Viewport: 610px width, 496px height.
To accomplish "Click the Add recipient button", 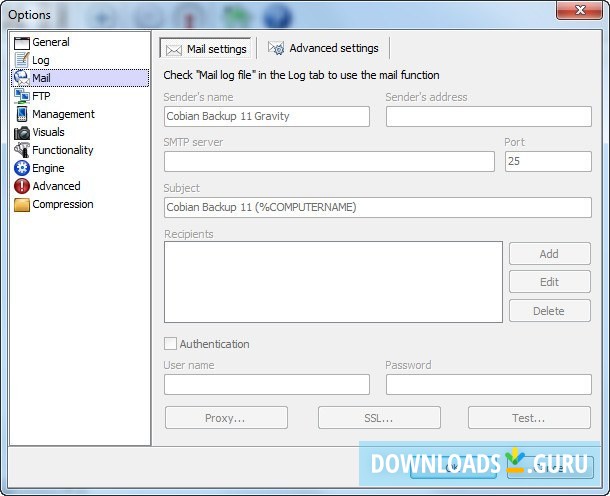I will (549, 254).
